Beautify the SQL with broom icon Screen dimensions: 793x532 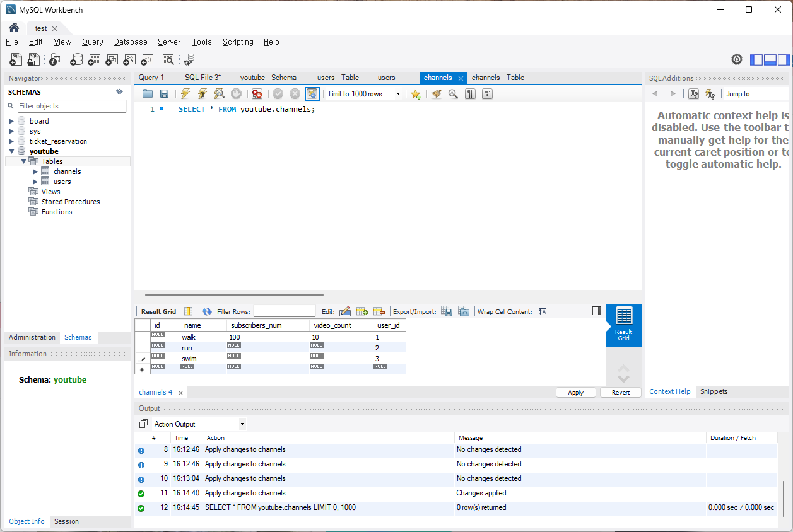tap(437, 94)
